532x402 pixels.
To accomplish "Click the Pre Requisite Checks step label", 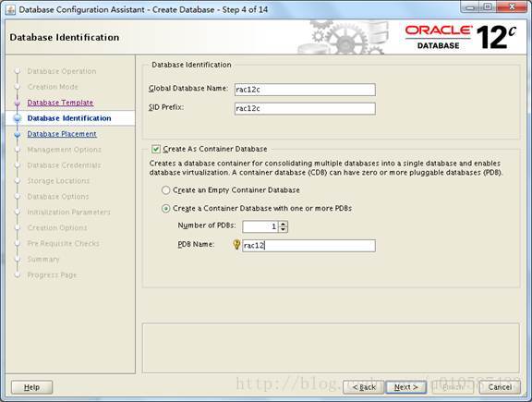I will 64,243.
